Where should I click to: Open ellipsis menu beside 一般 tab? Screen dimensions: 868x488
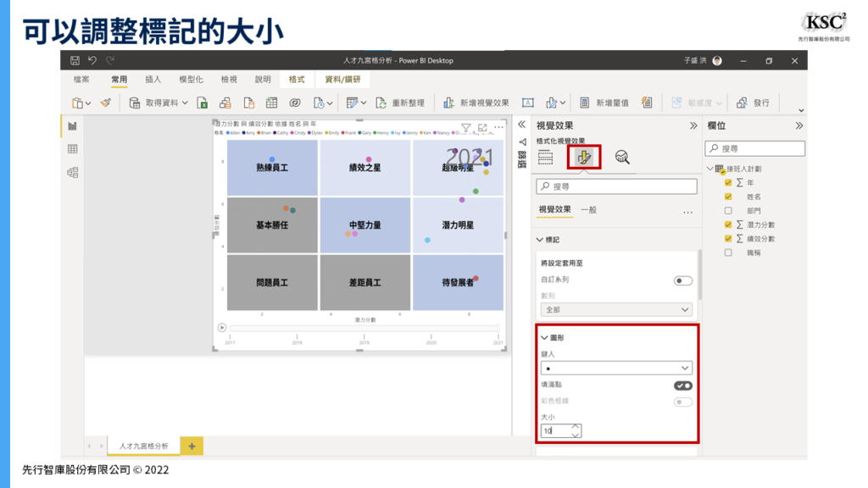point(687,213)
